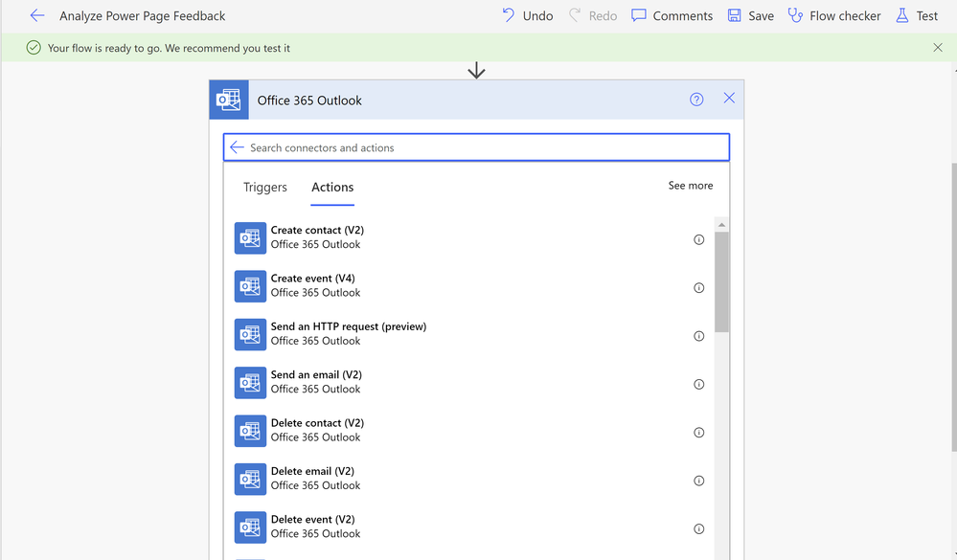
Task: Click the Outlook icon beside Send an HTTP request
Action: (x=250, y=334)
